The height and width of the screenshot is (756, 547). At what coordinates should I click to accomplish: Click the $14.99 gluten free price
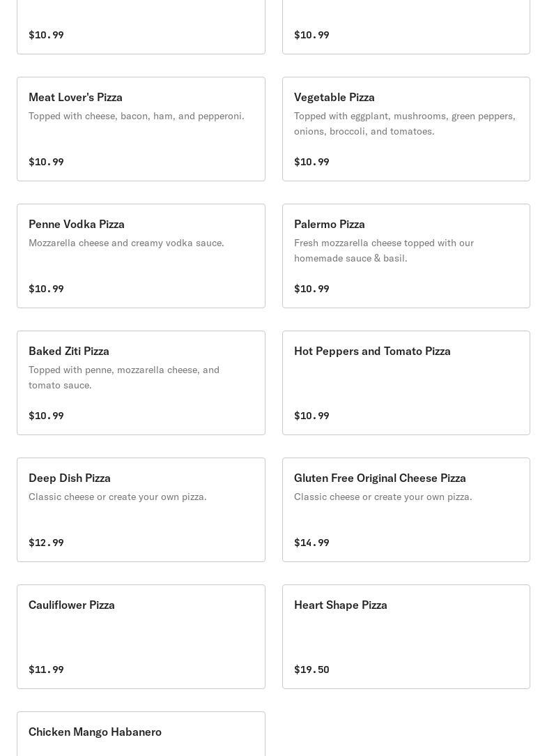tap(311, 543)
